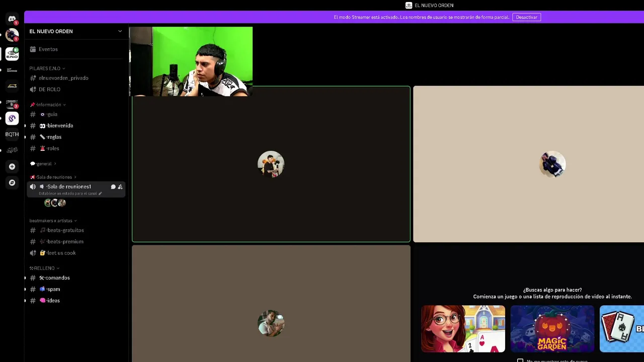Open the reglas channel
The height and width of the screenshot is (362, 644).
[x=75, y=137]
